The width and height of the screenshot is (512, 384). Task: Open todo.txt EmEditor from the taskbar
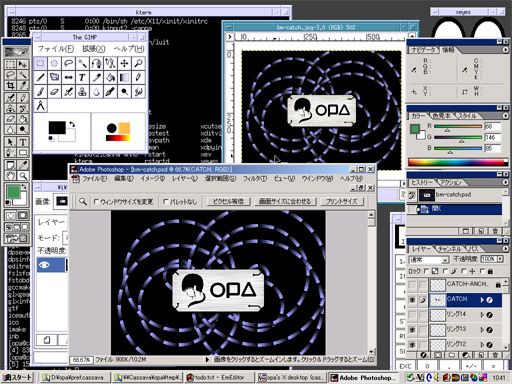[219, 377]
